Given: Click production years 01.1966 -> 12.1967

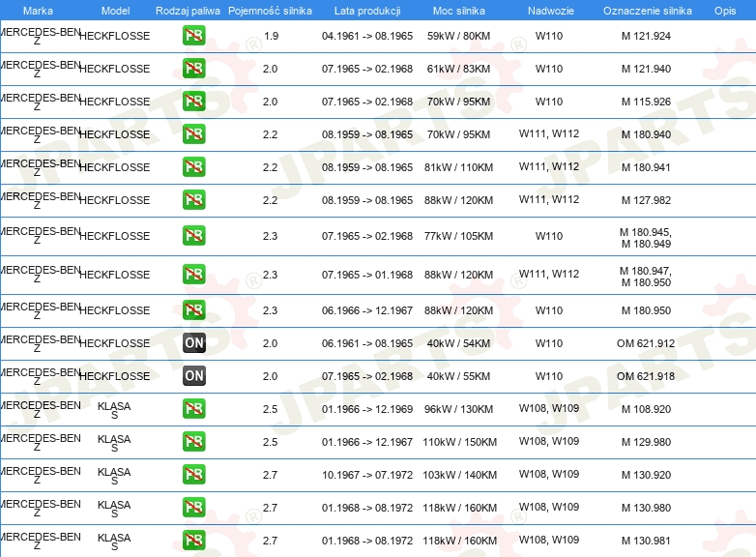Looking at the screenshot, I should click(367, 442).
